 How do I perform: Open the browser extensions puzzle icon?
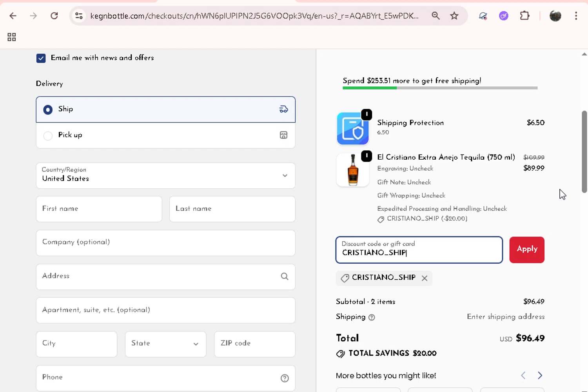pyautogui.click(x=524, y=16)
